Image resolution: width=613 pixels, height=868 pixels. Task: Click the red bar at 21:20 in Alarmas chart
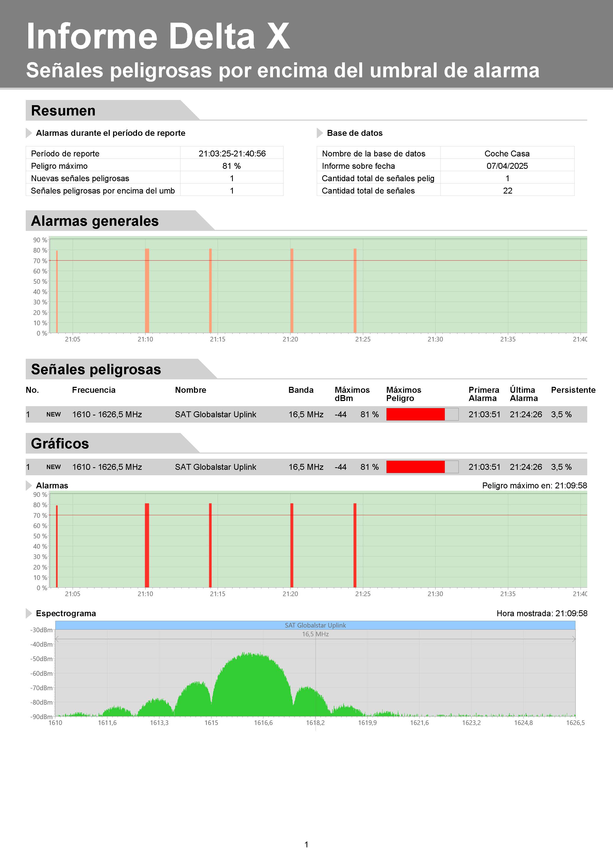tap(292, 545)
